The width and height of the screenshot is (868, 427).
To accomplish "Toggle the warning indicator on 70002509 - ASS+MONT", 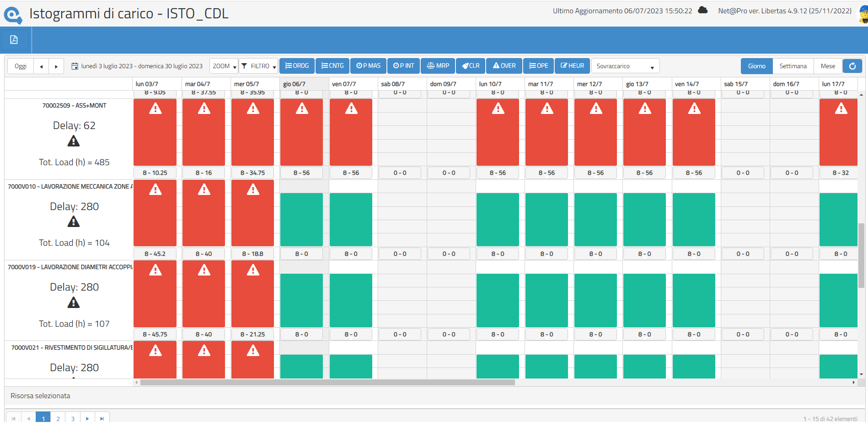I will 74,141.
